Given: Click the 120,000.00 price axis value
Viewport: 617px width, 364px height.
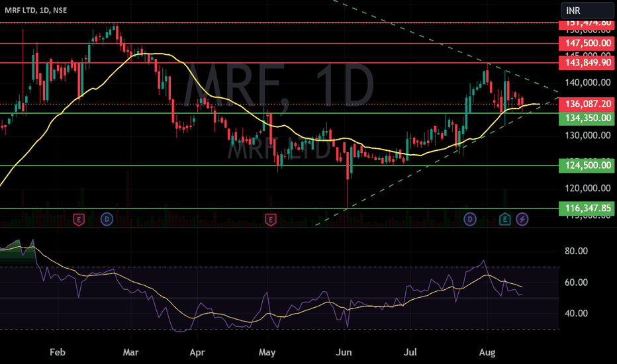Looking at the screenshot, I should (x=588, y=188).
